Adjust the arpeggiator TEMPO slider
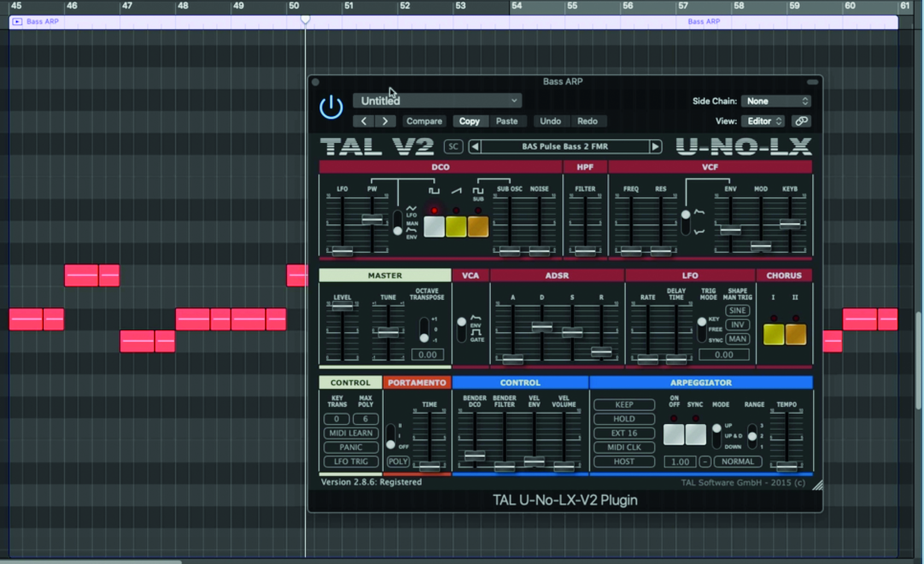 [x=787, y=466]
